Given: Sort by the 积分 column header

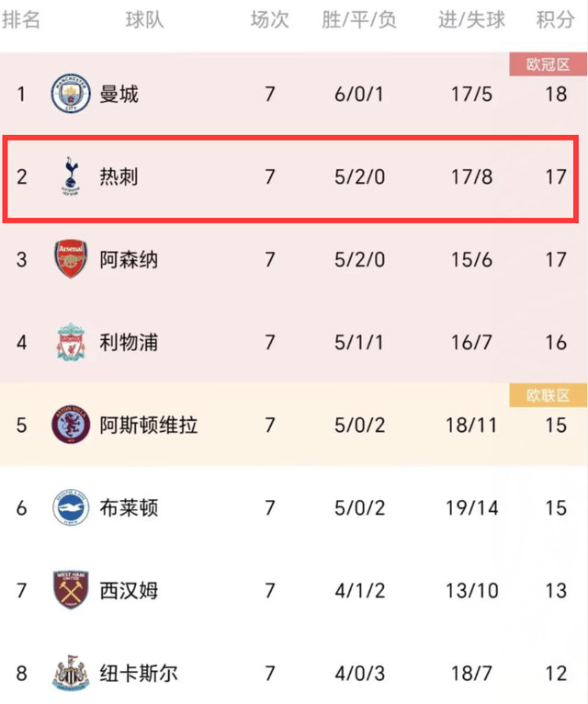Looking at the screenshot, I should tap(556, 19).
